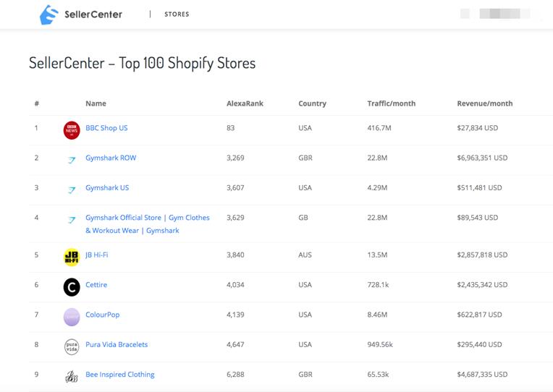Open the BBC Shop US link
Image resolution: width=553 pixels, height=392 pixels.
106,128
